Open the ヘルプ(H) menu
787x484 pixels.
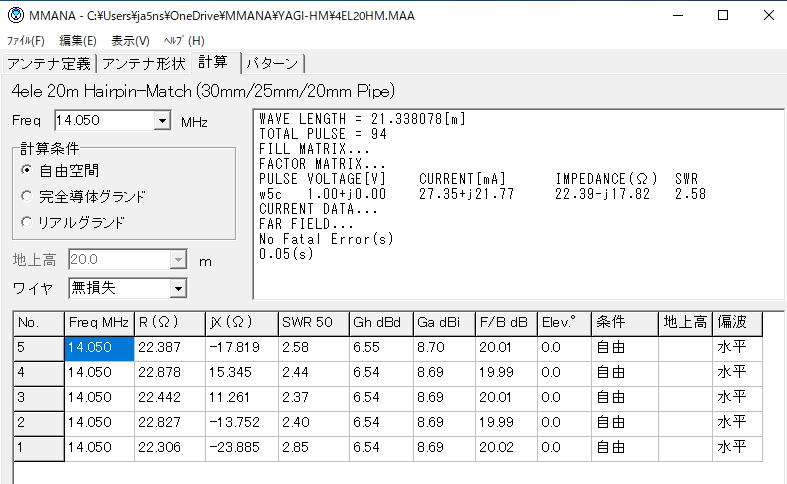click(x=183, y=41)
